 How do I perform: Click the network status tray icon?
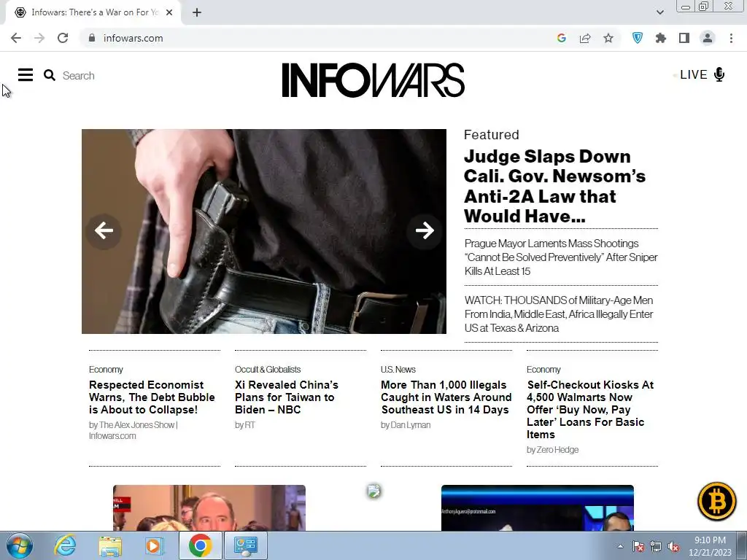[x=656, y=546]
